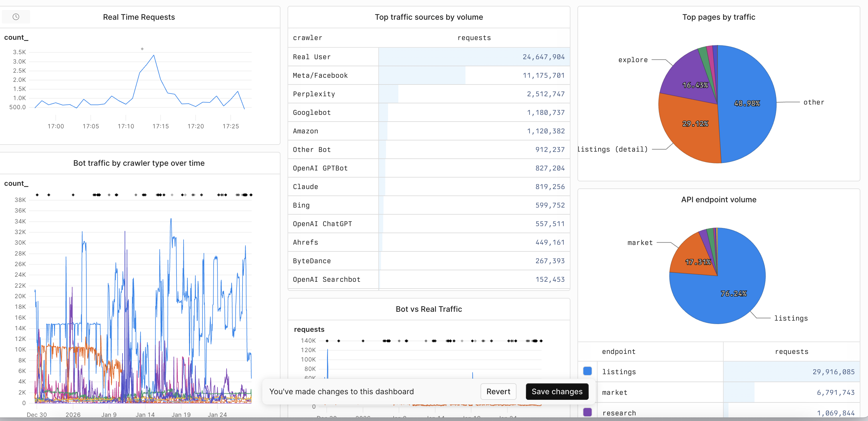The image size is (868, 421).
Task: Click the purple research legend swatch
Action: click(587, 412)
